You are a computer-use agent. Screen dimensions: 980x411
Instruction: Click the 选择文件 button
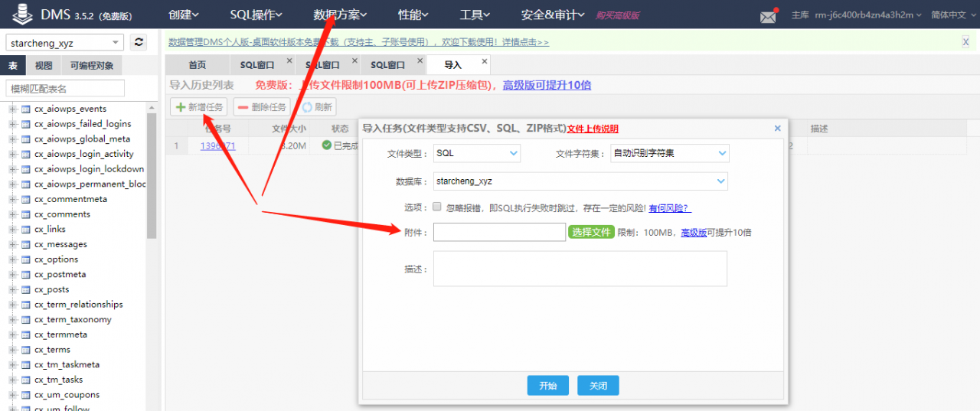click(x=591, y=232)
